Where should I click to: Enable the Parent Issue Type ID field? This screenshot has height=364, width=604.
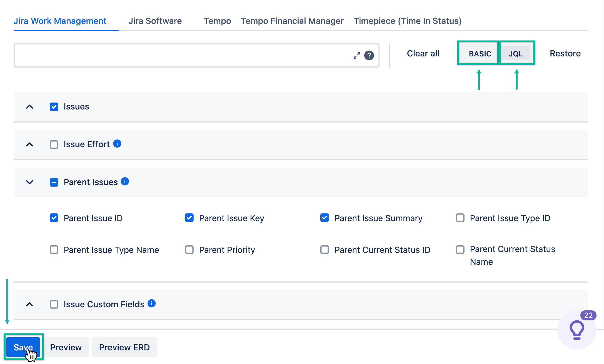[460, 218]
